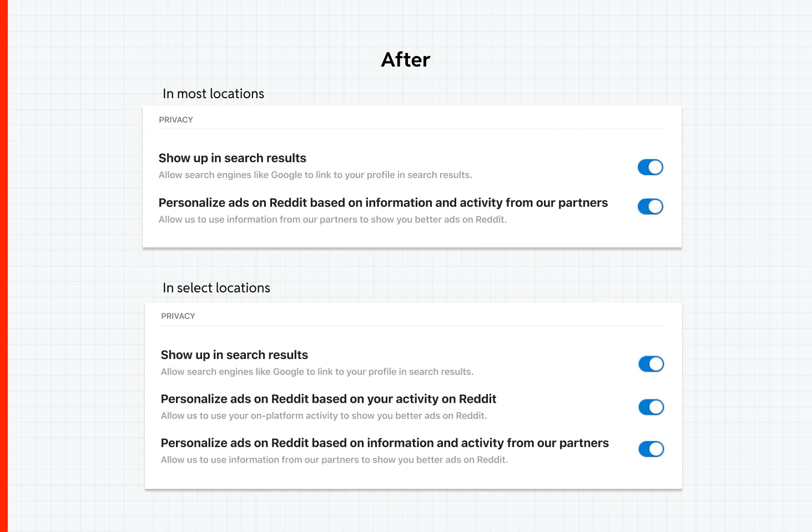
Task: Click 'Allow us to use your on-platform activity' description
Action: pyautogui.click(x=324, y=416)
